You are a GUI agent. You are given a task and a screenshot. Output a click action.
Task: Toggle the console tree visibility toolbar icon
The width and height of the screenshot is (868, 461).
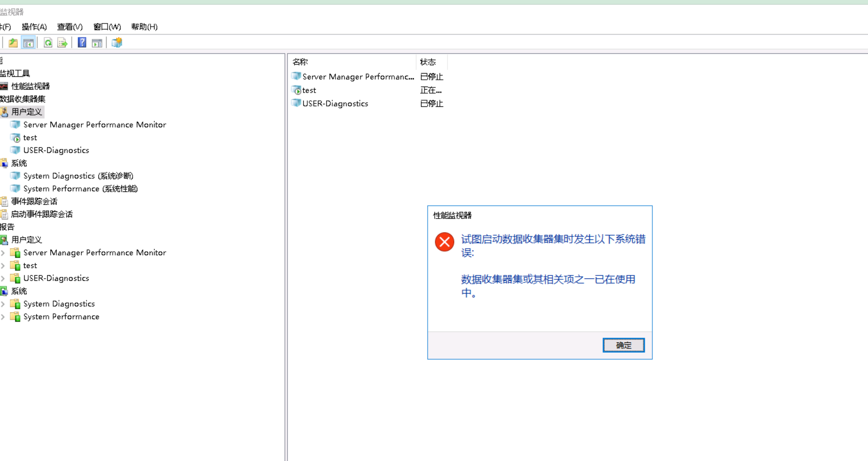[29, 42]
